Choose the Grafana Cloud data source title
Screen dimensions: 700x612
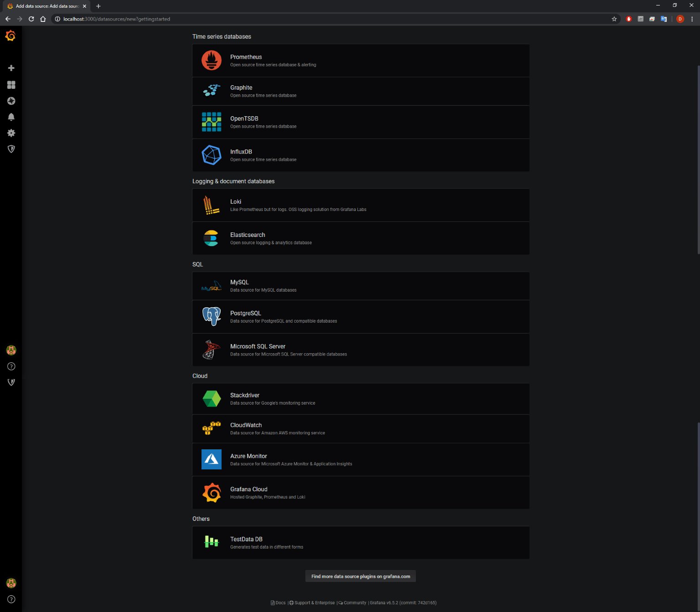(x=249, y=489)
